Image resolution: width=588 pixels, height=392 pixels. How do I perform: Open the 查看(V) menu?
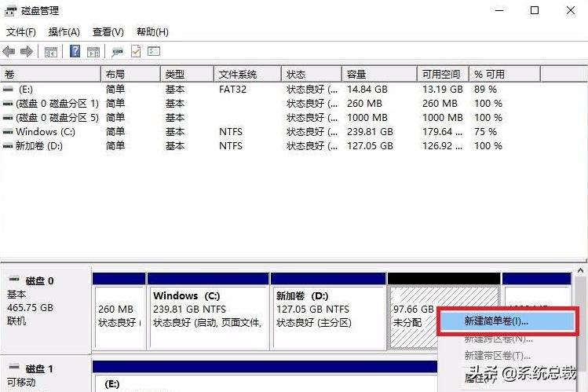[108, 32]
